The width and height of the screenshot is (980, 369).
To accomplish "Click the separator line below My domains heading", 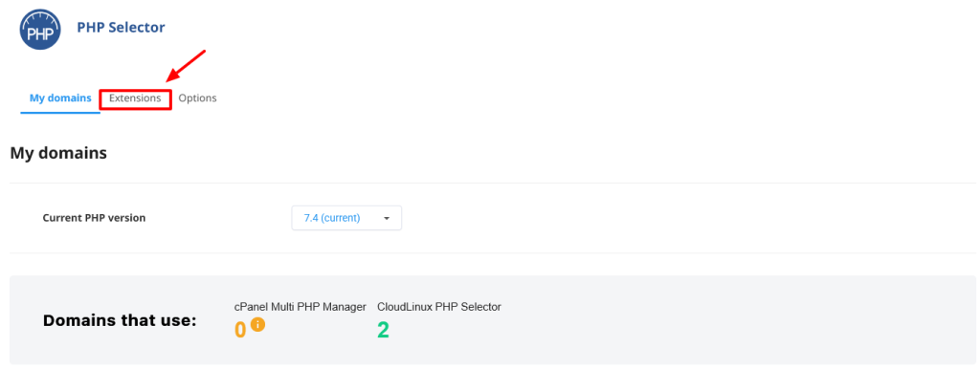I will (x=495, y=183).
